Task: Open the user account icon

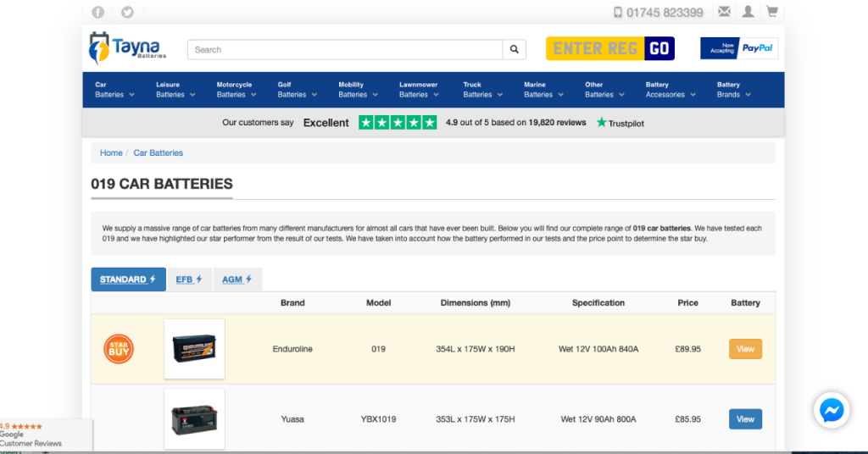Action: tap(748, 12)
